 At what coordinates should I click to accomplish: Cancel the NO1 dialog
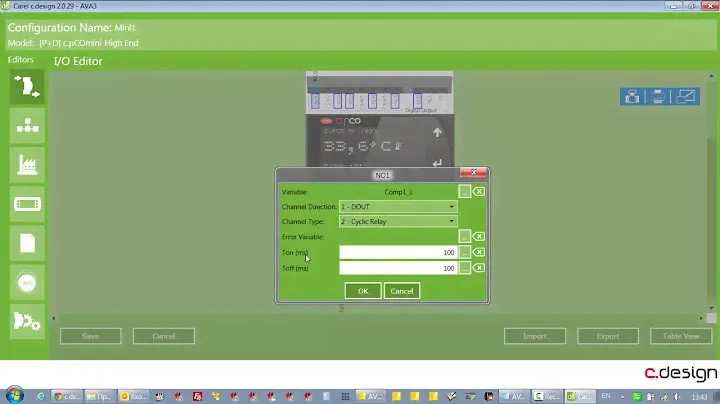(x=401, y=291)
